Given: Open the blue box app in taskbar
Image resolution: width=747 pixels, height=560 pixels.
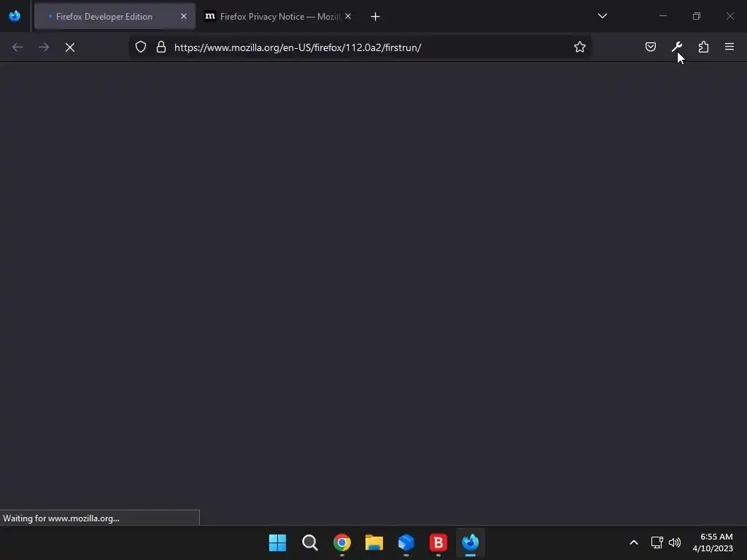Looking at the screenshot, I should [406, 542].
